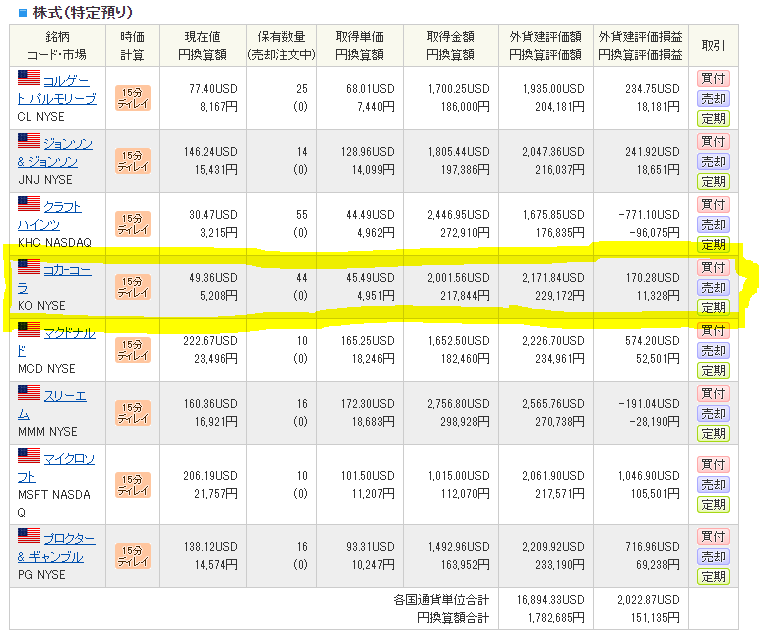Click 売却 button for MCD row

click(713, 350)
